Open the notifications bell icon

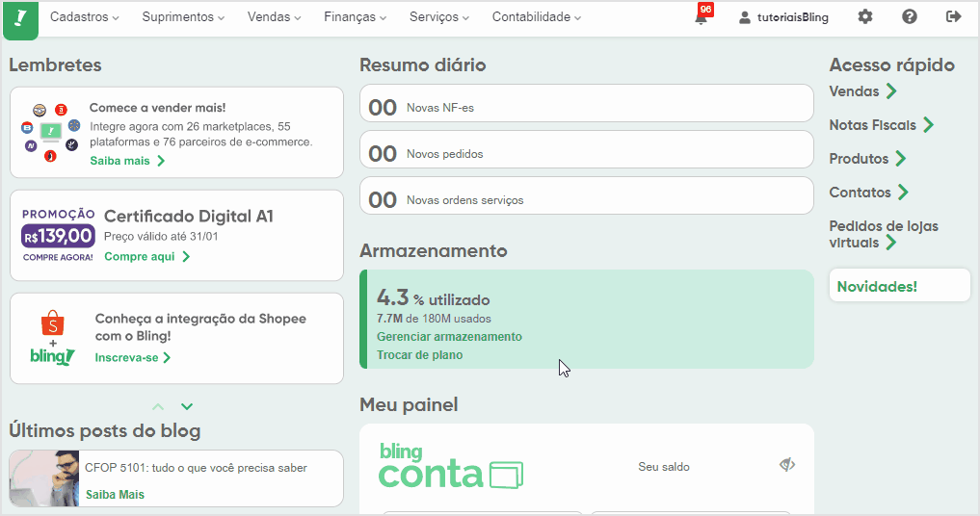click(x=702, y=17)
